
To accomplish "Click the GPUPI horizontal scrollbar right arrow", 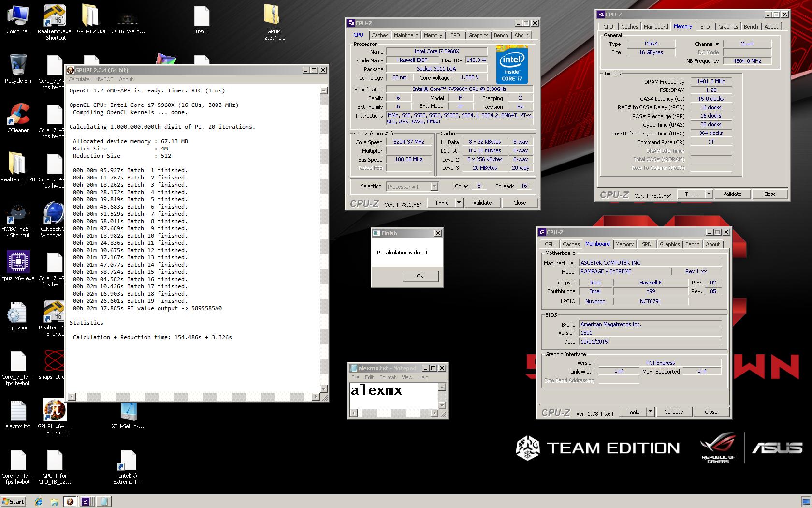I will pyautogui.click(x=316, y=397).
